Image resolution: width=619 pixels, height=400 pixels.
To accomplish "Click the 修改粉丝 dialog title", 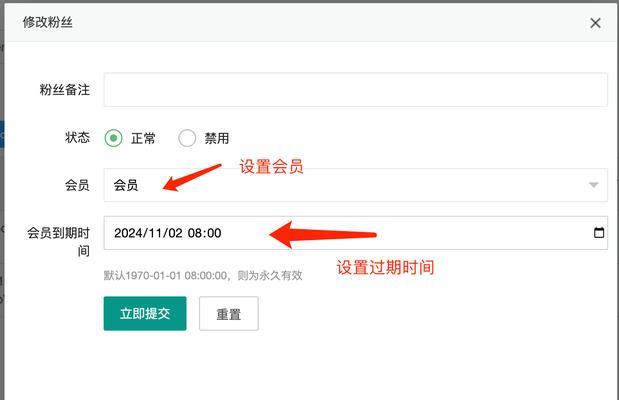I will [47, 22].
